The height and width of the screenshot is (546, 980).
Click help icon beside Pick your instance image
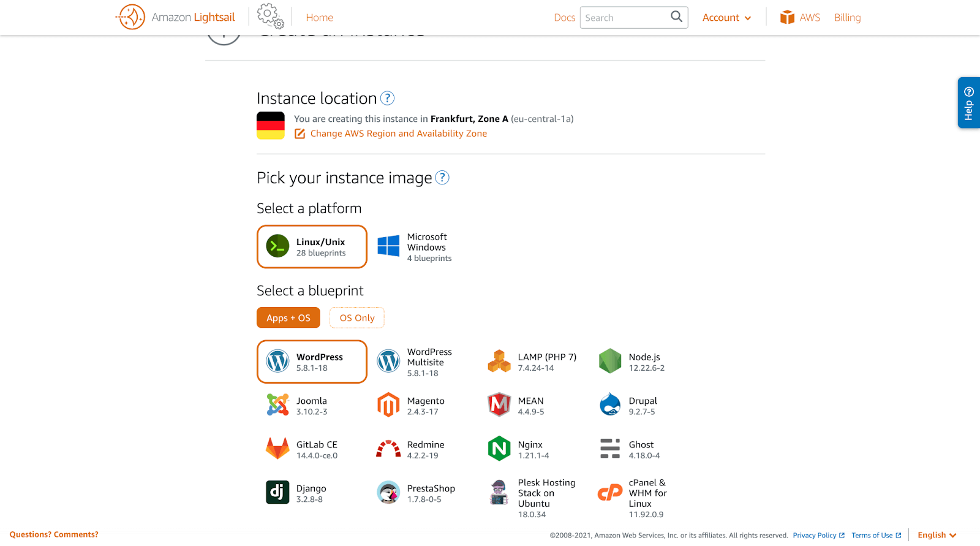tap(442, 178)
